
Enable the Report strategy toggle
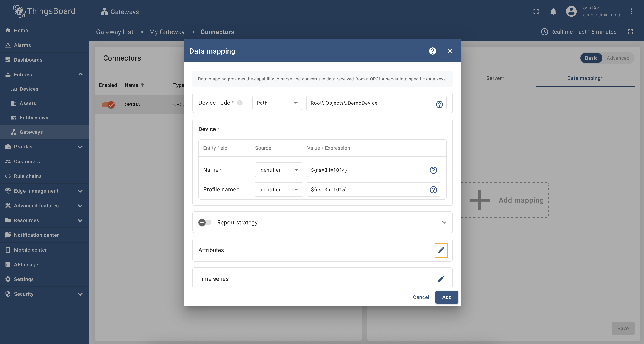[x=205, y=222]
